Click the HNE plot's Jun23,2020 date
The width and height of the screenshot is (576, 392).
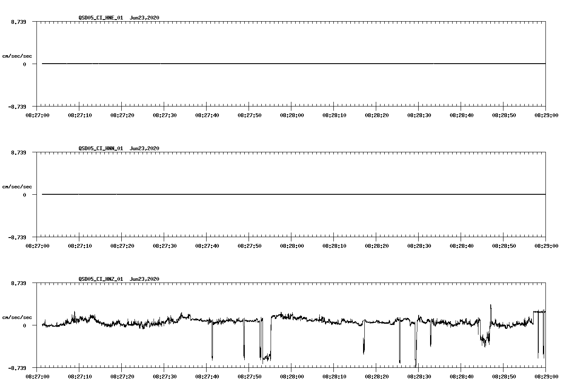[145, 18]
